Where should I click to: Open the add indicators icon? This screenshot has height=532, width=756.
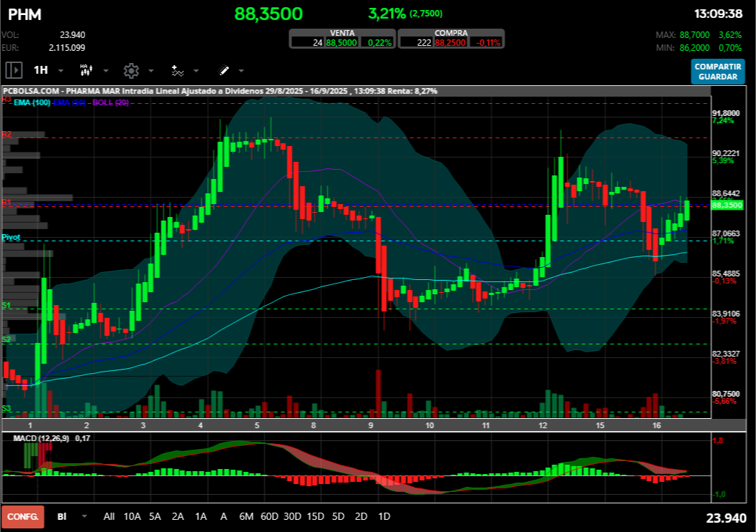178,71
